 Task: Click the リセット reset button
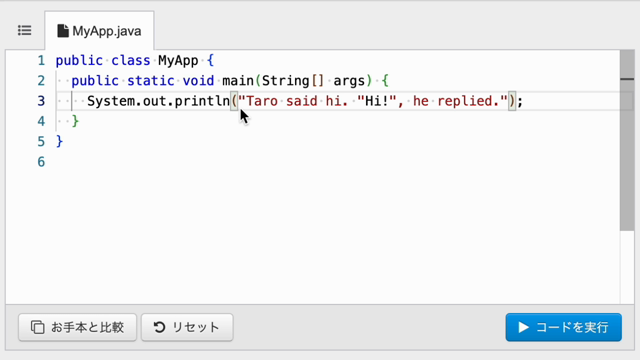click(187, 327)
